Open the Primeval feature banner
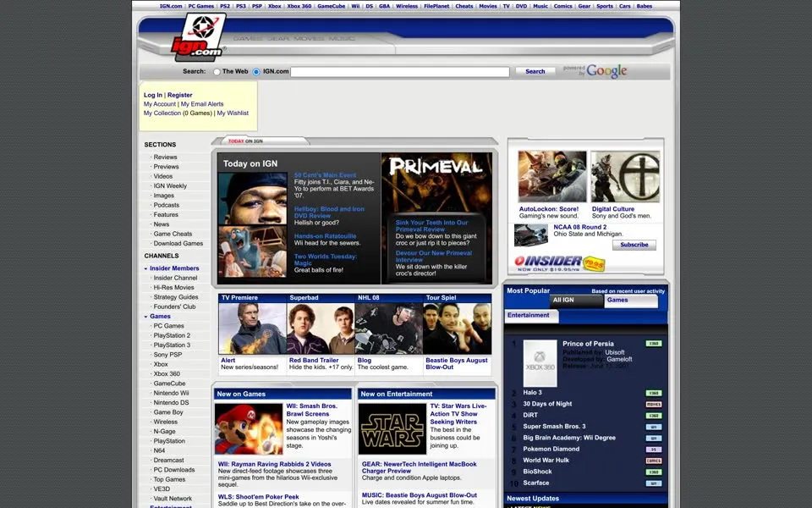 436,182
